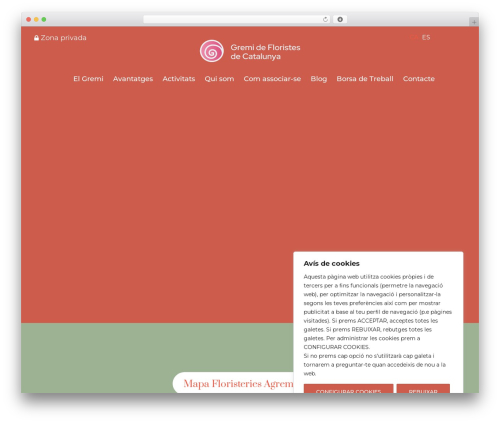Viewport: 500px width, 423px height.
Task: Click the CONFIGURAR COOKIES button
Action: point(348,388)
